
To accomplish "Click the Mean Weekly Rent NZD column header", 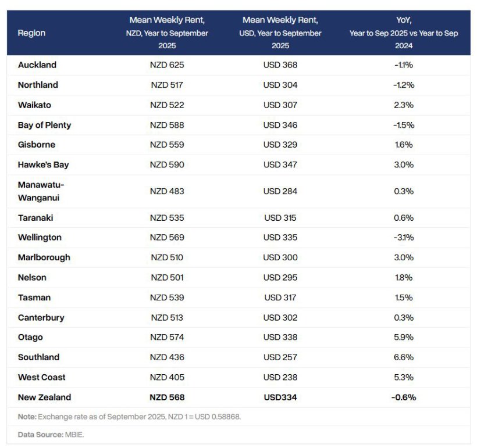I will tap(167, 33).
